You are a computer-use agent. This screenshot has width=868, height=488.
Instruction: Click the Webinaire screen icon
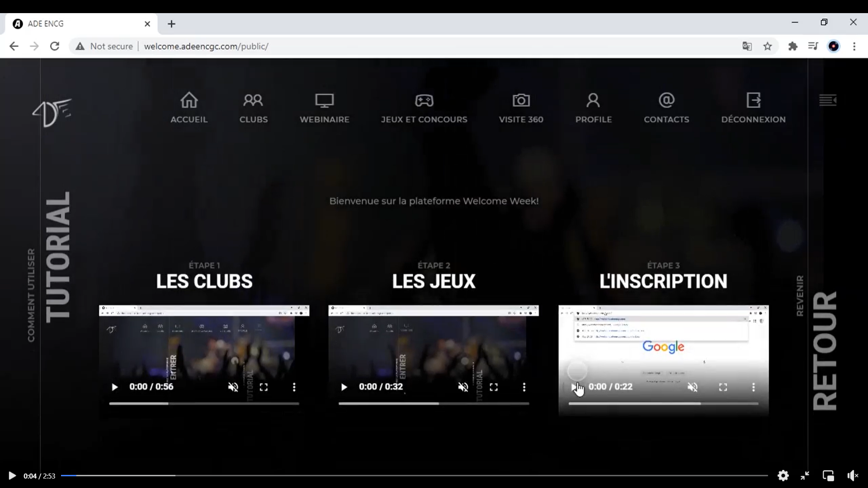pos(324,100)
